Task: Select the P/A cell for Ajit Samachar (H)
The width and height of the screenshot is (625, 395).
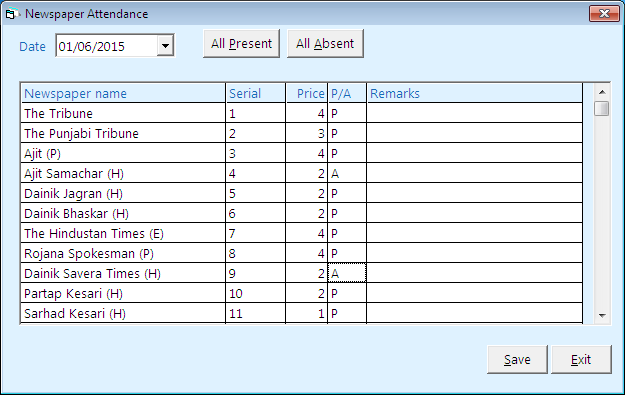Action: point(347,173)
